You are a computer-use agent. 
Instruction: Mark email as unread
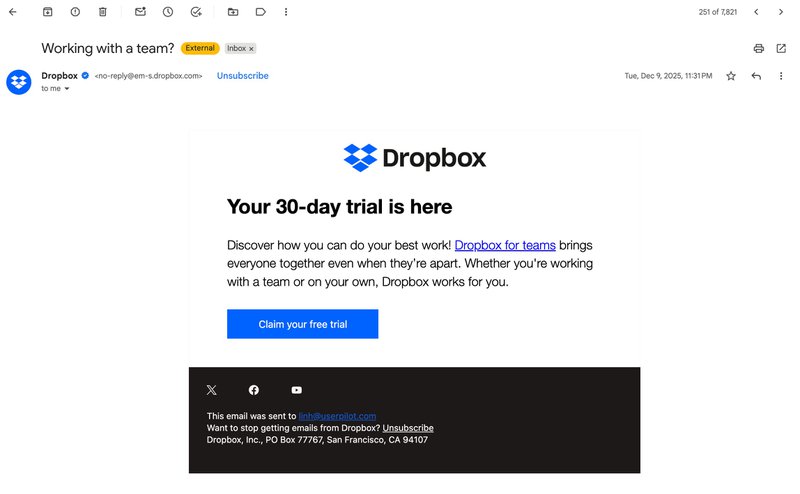(140, 12)
